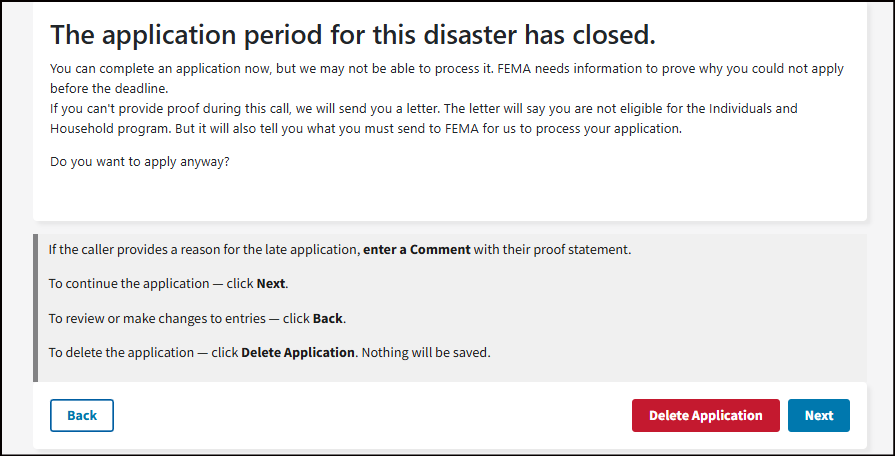Click bold 'Delete Application' in the instructions
The width and height of the screenshot is (895, 456).
pyautogui.click(x=298, y=353)
